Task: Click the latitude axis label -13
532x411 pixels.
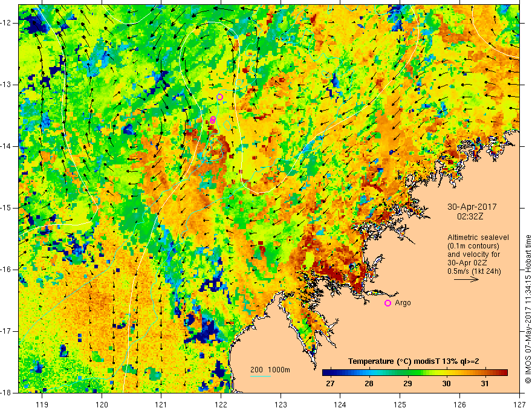Action: tap(7, 85)
